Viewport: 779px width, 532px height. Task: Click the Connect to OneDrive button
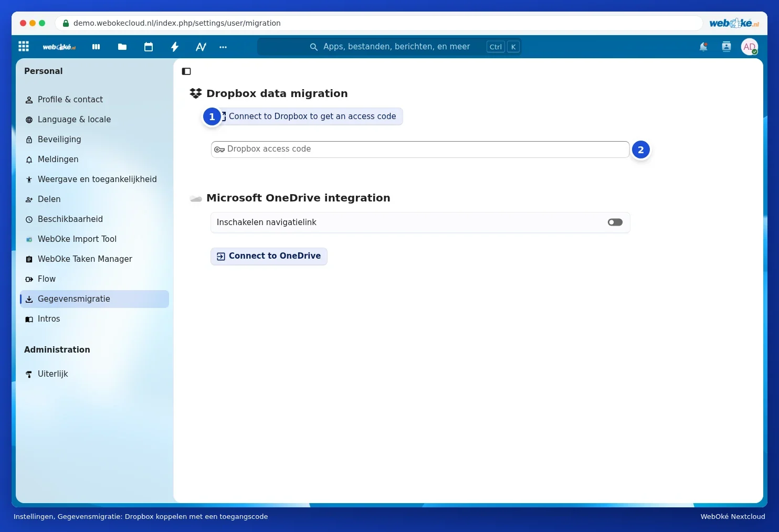(269, 256)
